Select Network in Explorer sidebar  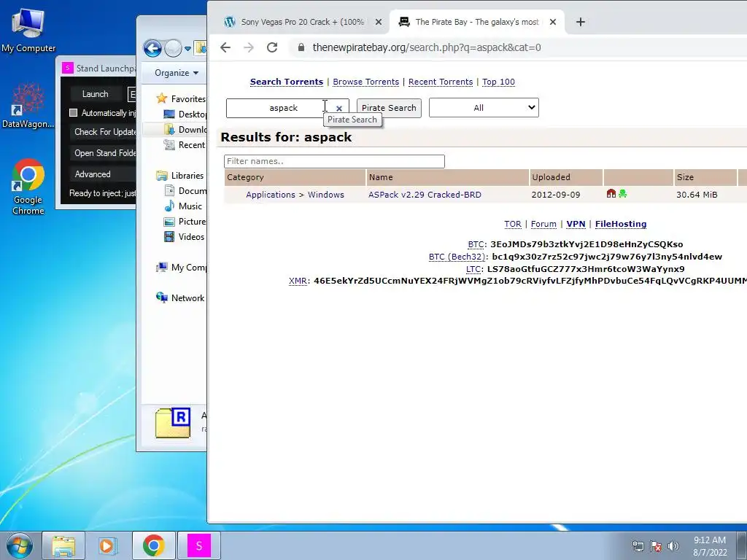[180, 297]
